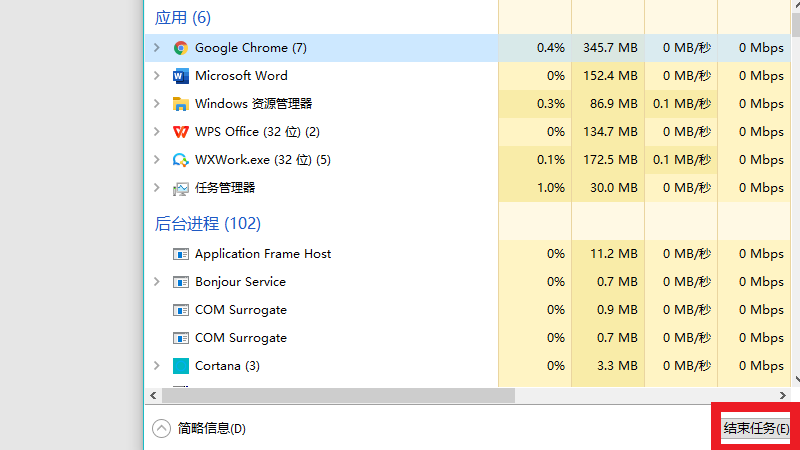
Task: Expand the Cortana process group
Action: point(157,366)
